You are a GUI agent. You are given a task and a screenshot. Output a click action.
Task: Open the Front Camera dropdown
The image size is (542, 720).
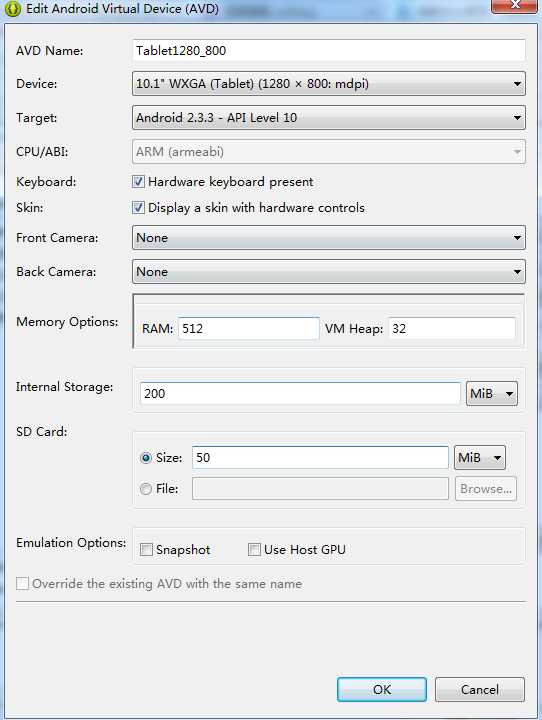pyautogui.click(x=328, y=237)
